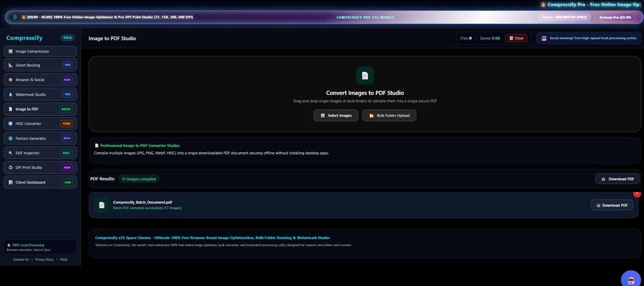The height and width of the screenshot is (286, 644).
Task: Launch the EXIF Inspector tool
Action: pos(40,153)
